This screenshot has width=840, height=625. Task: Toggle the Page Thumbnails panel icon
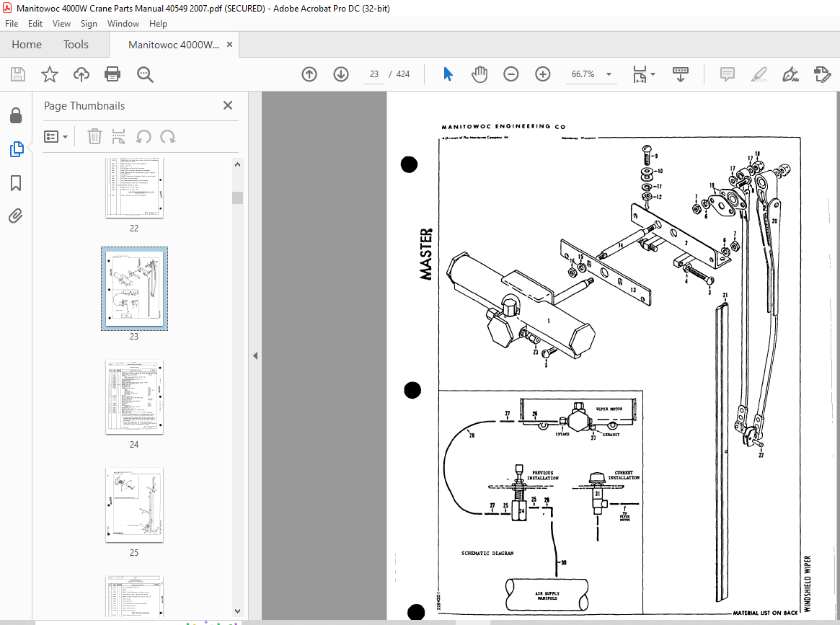click(16, 149)
